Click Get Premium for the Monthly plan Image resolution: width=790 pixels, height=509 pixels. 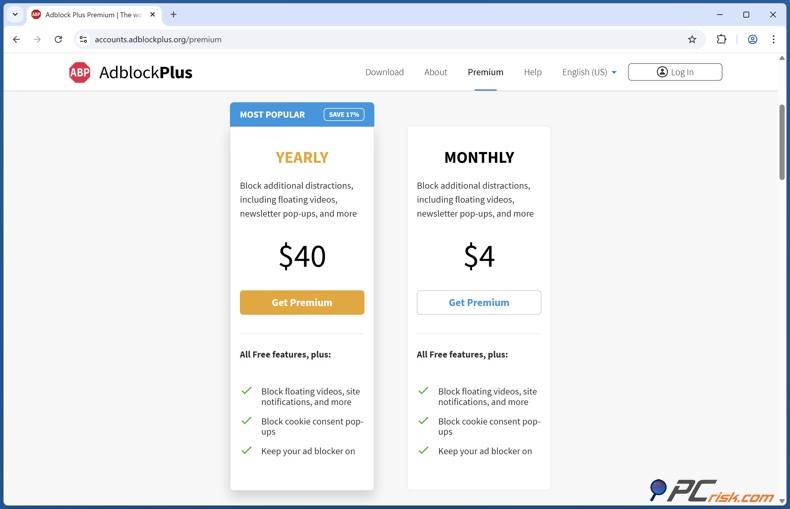click(x=479, y=302)
